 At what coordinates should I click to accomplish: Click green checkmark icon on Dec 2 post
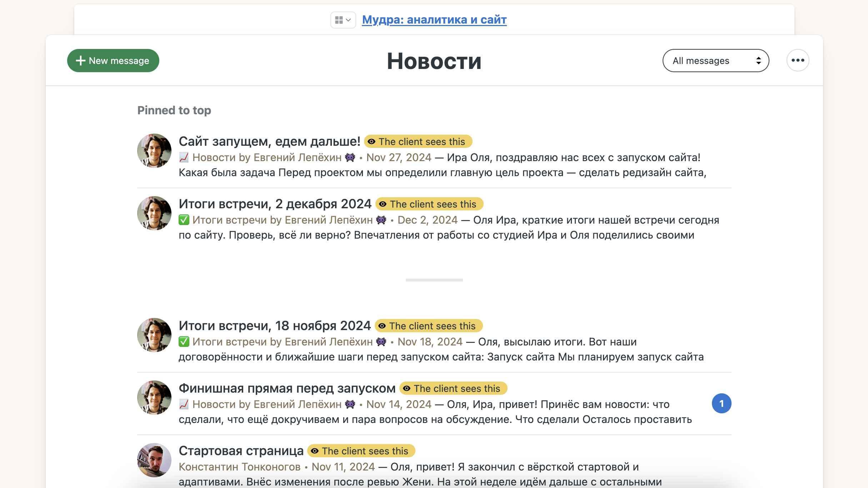184,220
